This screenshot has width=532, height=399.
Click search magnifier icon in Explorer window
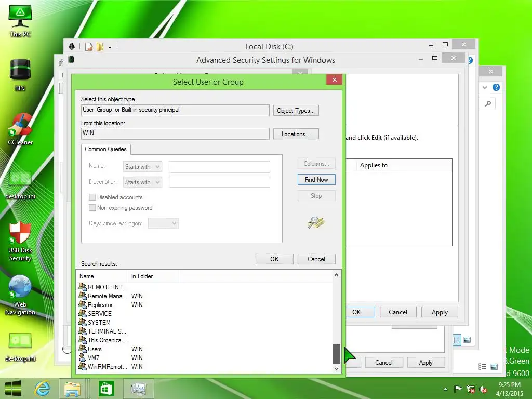(x=488, y=103)
